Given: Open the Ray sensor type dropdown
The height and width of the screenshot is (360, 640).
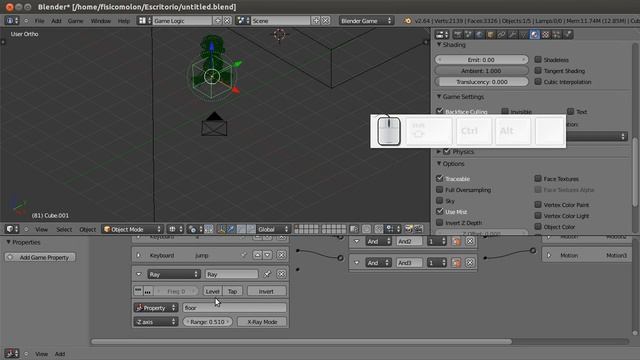Looking at the screenshot, I should tap(173, 274).
